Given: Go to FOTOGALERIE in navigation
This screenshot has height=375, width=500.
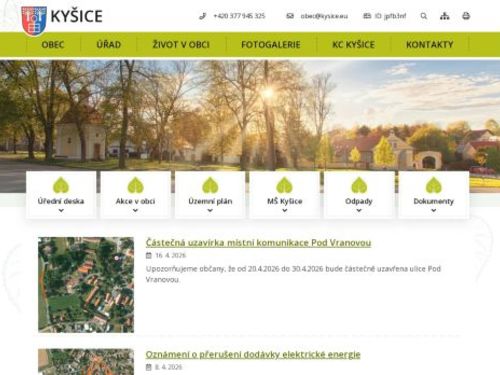Looking at the screenshot, I should (271, 45).
